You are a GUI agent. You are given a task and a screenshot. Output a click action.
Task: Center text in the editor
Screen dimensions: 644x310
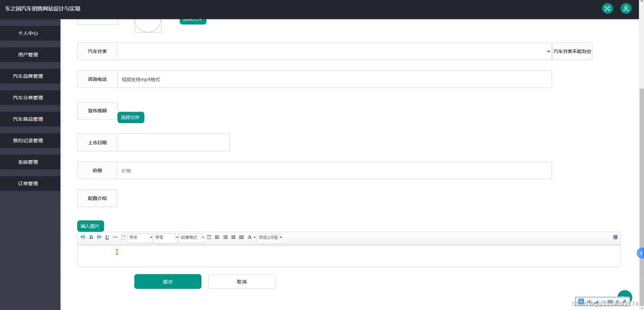pos(233,237)
